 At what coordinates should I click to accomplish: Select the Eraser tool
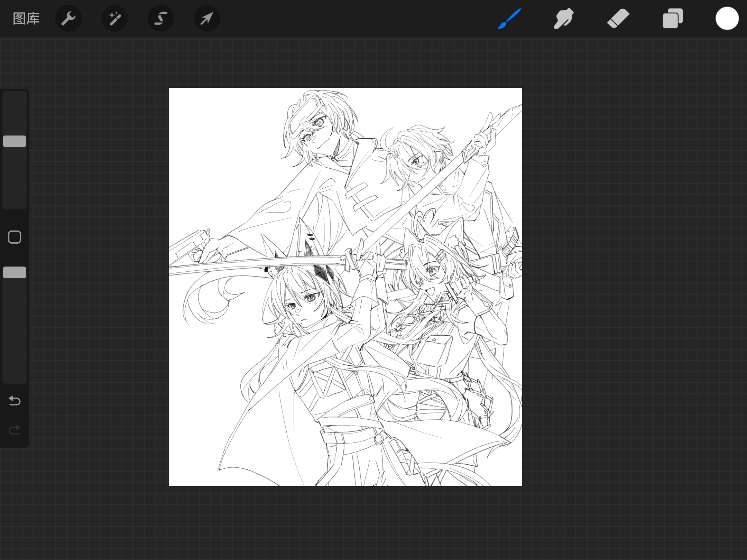point(618,19)
